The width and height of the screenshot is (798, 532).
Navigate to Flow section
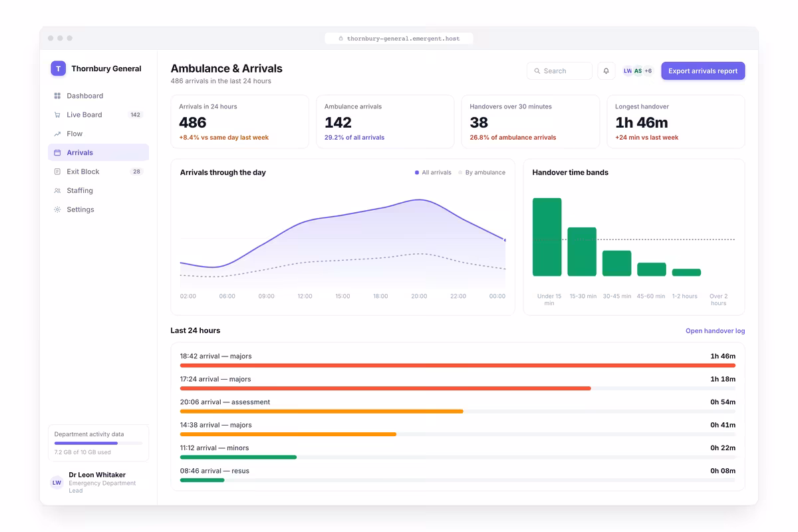coord(98,134)
